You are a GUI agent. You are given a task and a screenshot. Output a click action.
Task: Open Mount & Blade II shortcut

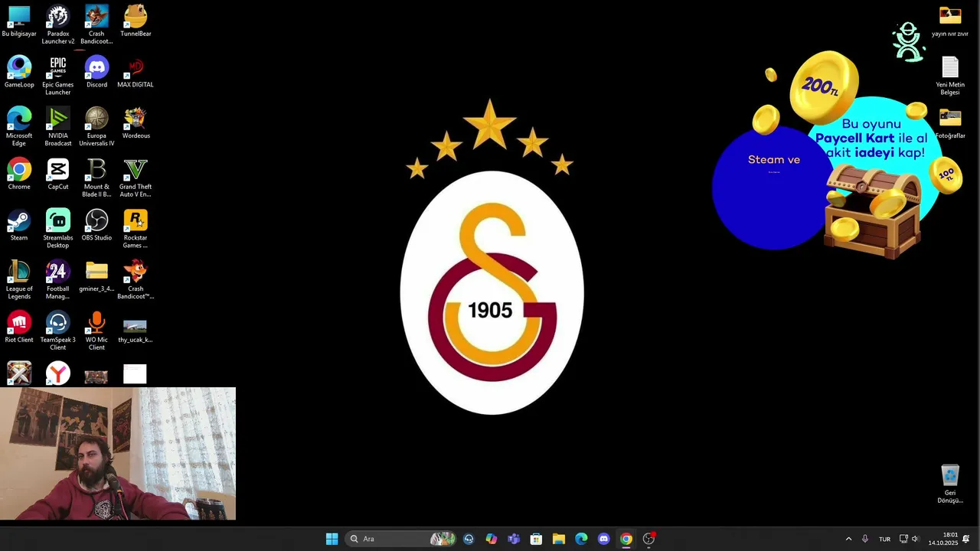tap(96, 178)
